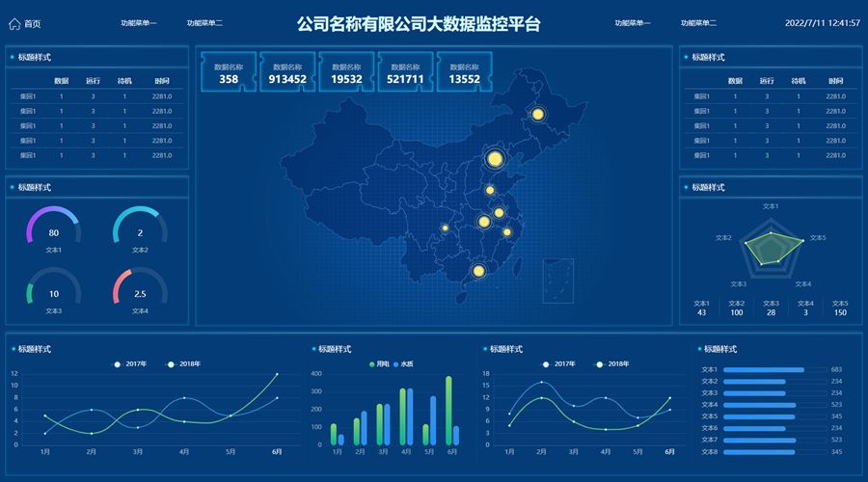Click the southern yellow marker near Guangdong
868x482 pixels.
476,271
